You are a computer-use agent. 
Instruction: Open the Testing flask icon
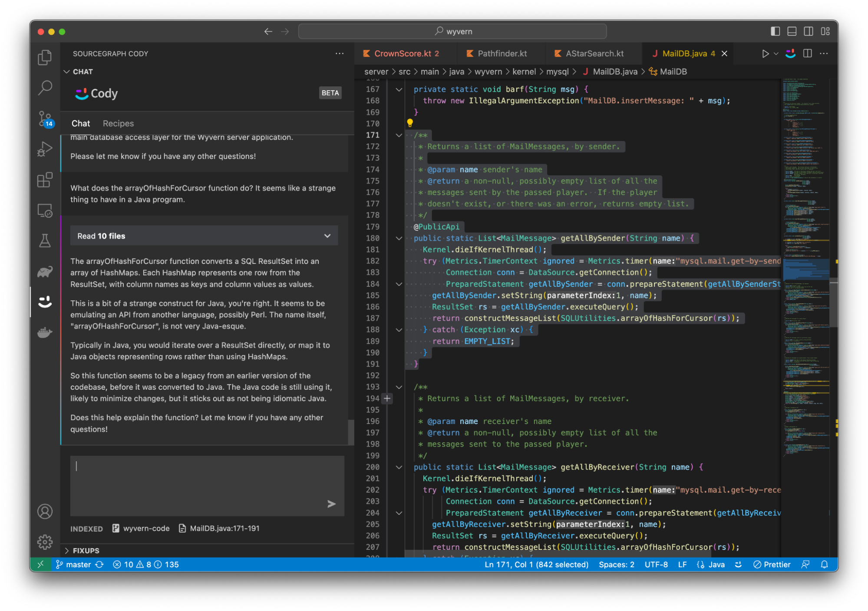coord(45,241)
